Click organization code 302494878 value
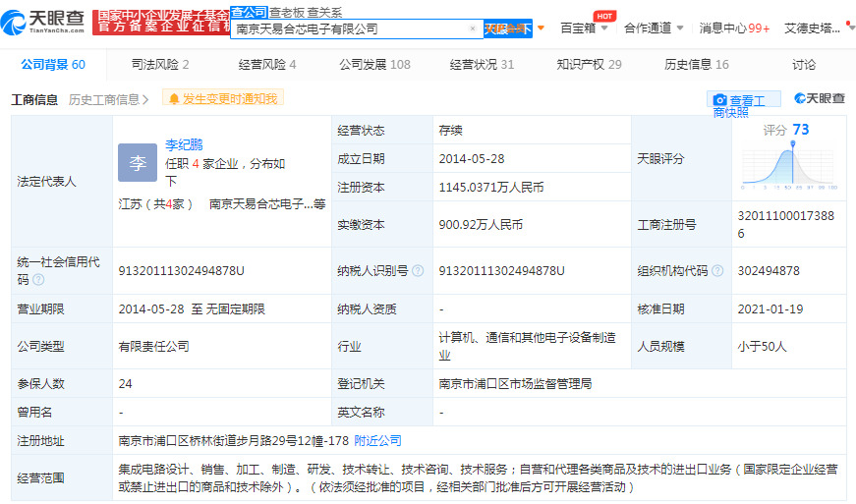 [x=769, y=270]
